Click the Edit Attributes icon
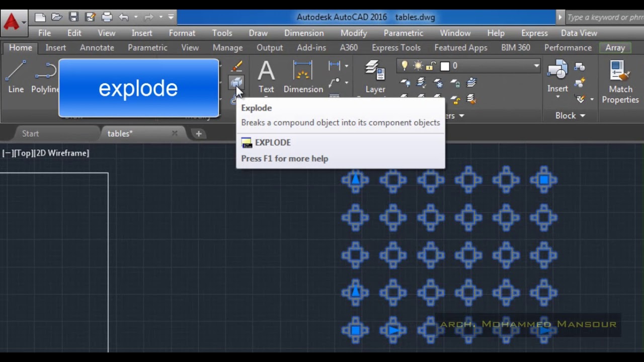 click(x=581, y=99)
